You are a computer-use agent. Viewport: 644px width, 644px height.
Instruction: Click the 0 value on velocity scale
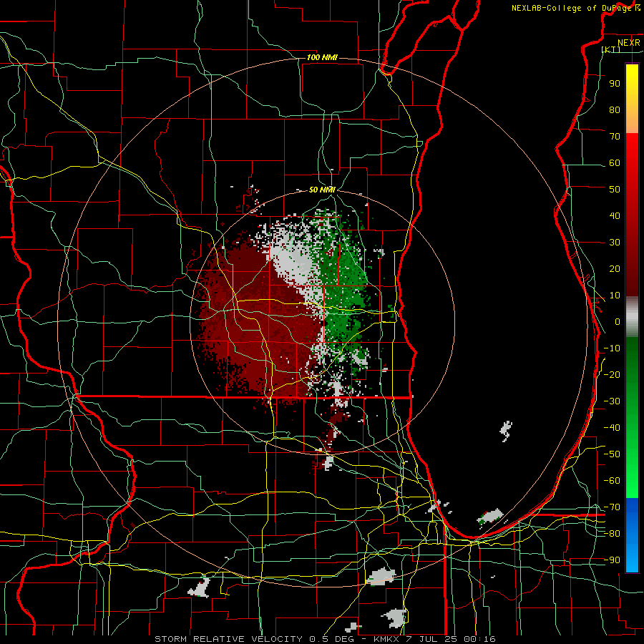click(618, 321)
